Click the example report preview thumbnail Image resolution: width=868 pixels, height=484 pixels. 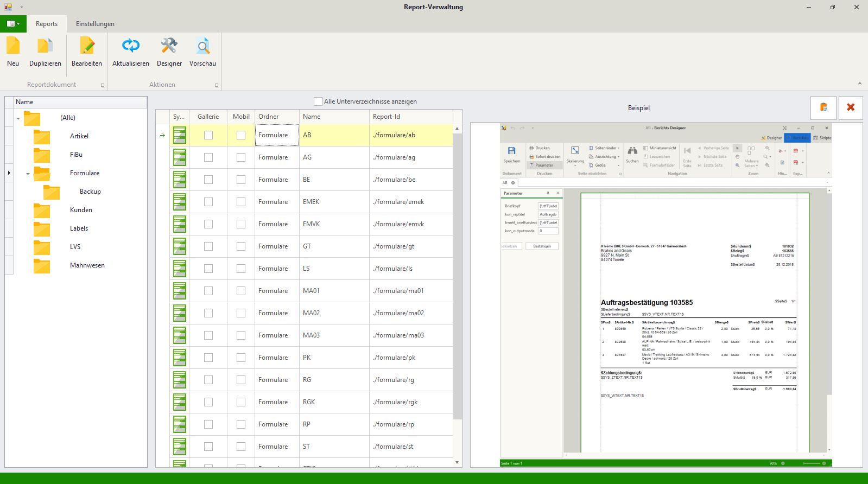tap(666, 296)
